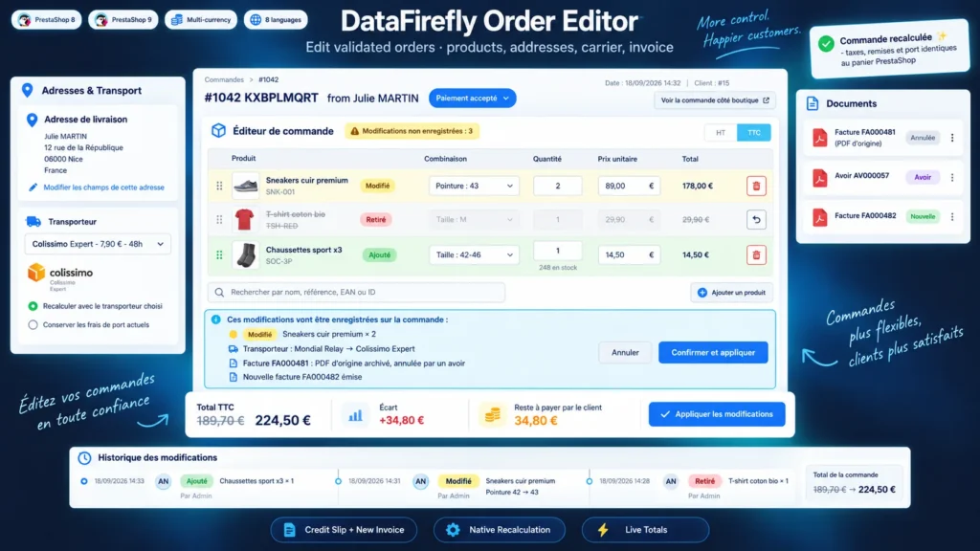Click the coins icon beside Reste à payer
The height and width of the screenshot is (551, 980).
pos(493,415)
